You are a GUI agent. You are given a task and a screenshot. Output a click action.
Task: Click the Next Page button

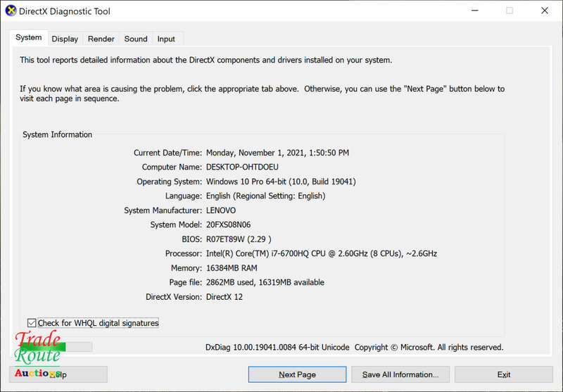coord(297,374)
